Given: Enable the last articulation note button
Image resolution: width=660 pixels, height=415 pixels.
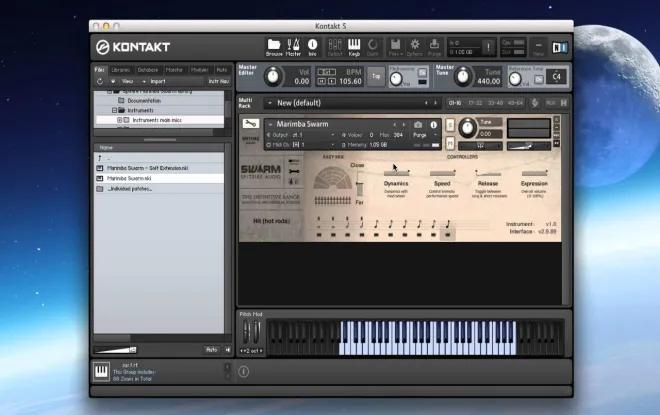Looking at the screenshot, I should (447, 235).
